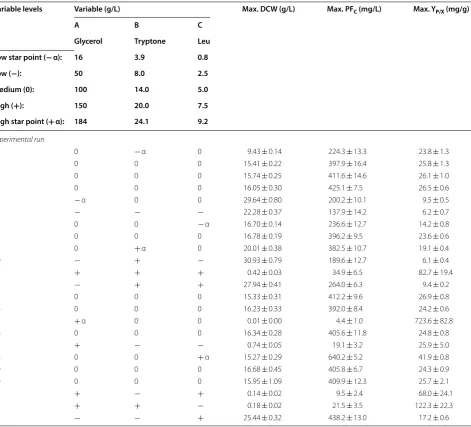Click the 'Max. YP/X (mg/g)' header
471x427 pixels.
point(441,10)
